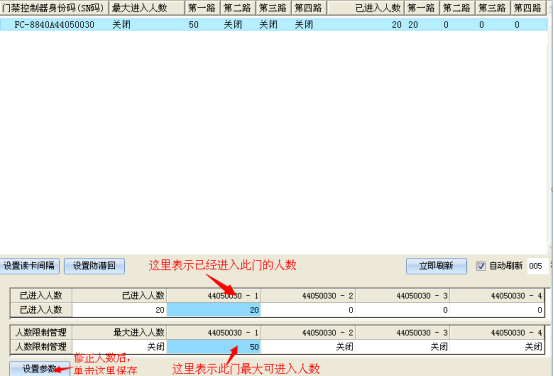The height and width of the screenshot is (376, 554).
Task: Click the auto-refresh interval field showing 005
Action: click(537, 266)
